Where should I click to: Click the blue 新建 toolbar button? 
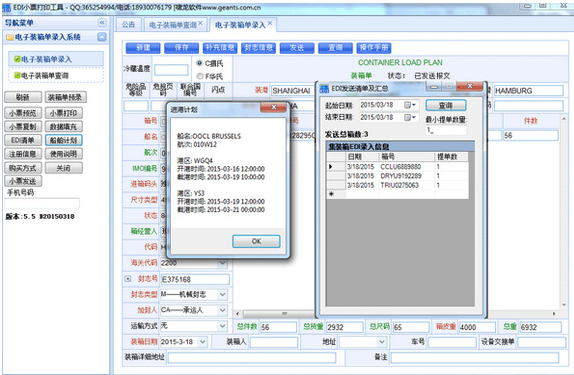[143, 48]
